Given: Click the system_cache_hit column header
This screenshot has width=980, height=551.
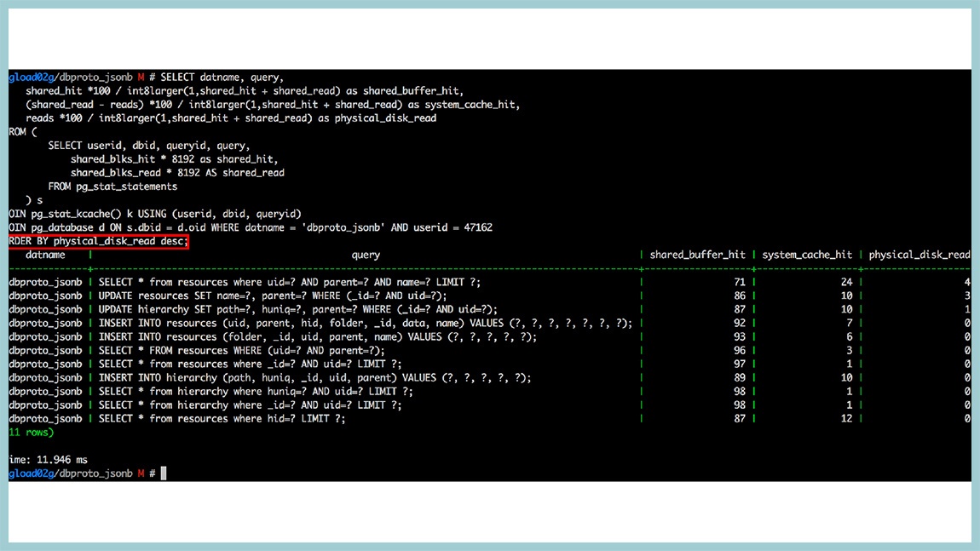Looking at the screenshot, I should [x=807, y=255].
